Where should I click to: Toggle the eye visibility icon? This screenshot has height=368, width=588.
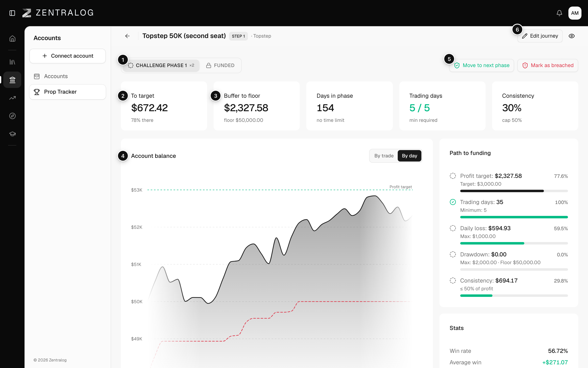[571, 36]
